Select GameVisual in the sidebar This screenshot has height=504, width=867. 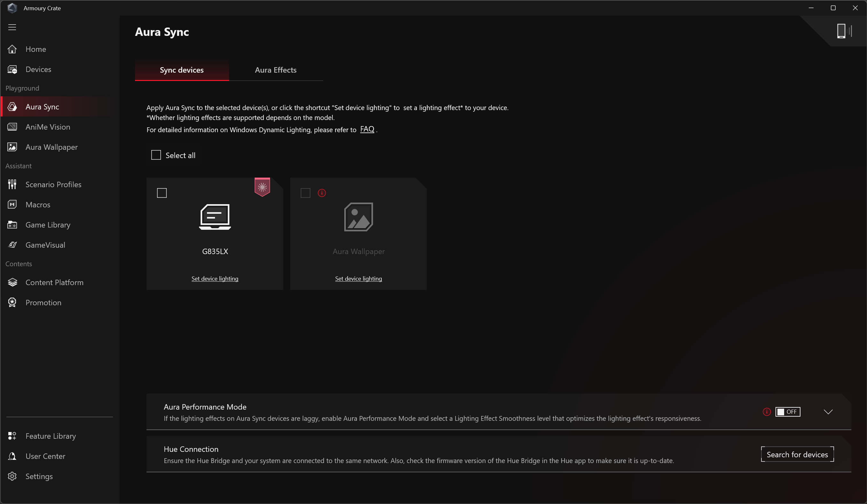click(x=45, y=245)
